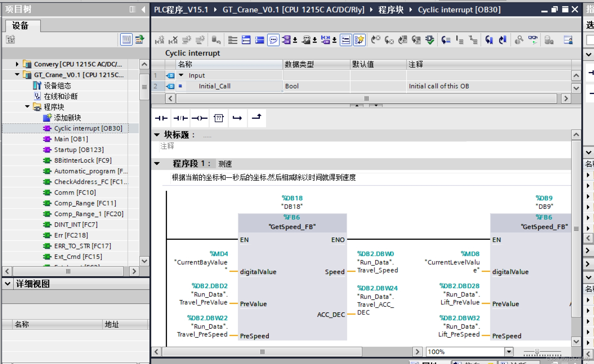This screenshot has height=364, width=594.
Task: Open the zoom level 100% dropdown
Action: 509,352
